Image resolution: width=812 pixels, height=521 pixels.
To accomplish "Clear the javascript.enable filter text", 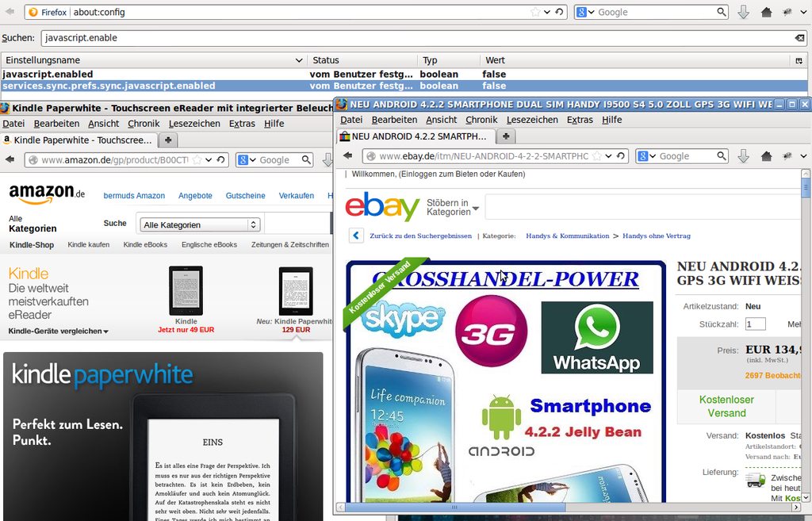I will (x=799, y=38).
